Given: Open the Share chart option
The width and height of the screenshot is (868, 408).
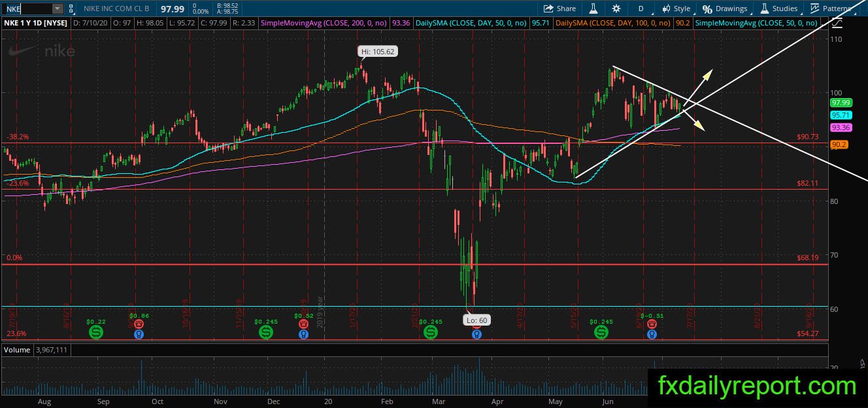Looking at the screenshot, I should (x=559, y=8).
